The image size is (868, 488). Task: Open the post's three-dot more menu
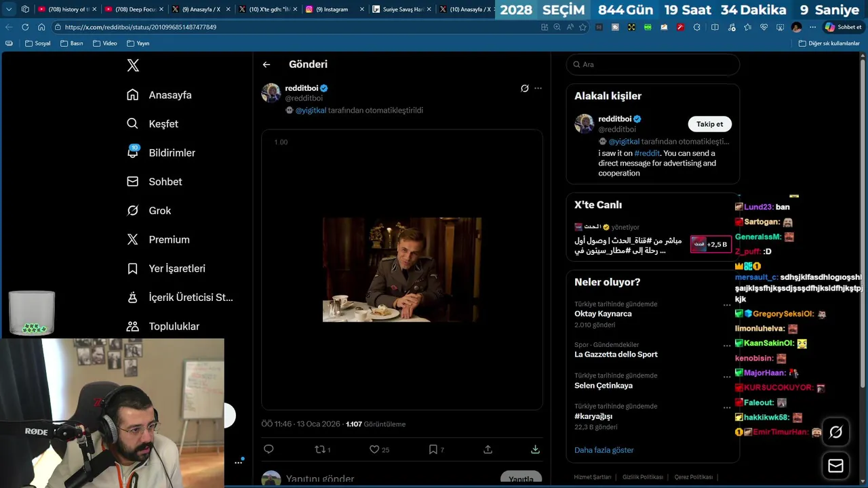tap(538, 88)
